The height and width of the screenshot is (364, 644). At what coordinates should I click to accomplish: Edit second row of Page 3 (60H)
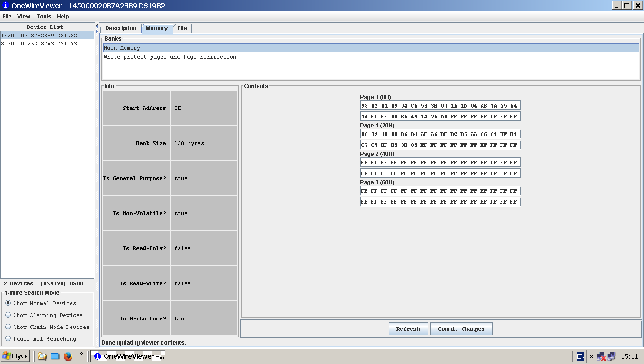440,202
